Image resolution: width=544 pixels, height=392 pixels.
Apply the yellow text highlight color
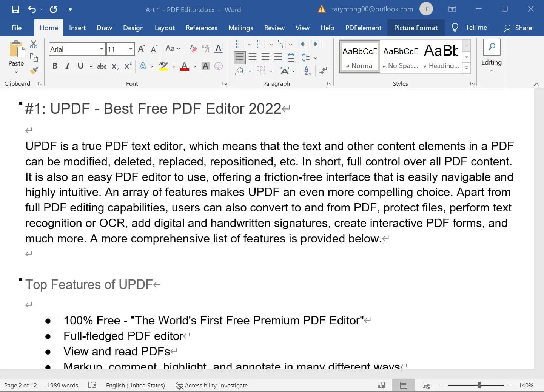click(163, 66)
